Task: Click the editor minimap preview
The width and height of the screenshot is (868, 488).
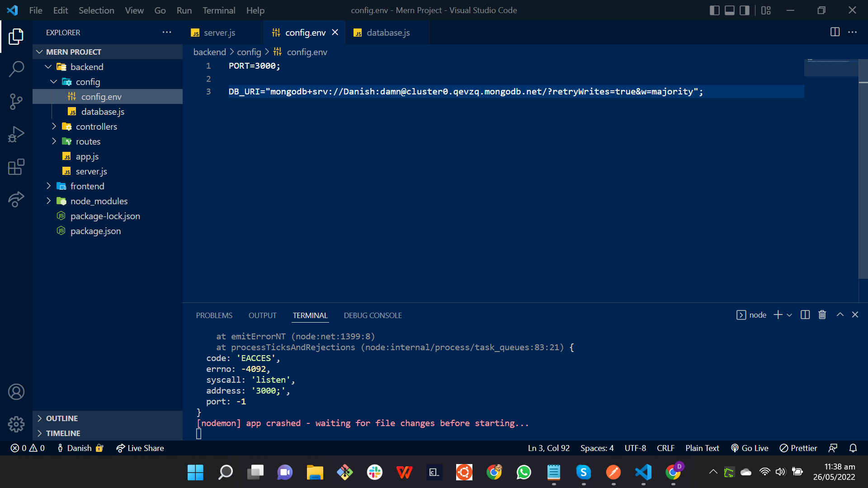Action: [831, 68]
